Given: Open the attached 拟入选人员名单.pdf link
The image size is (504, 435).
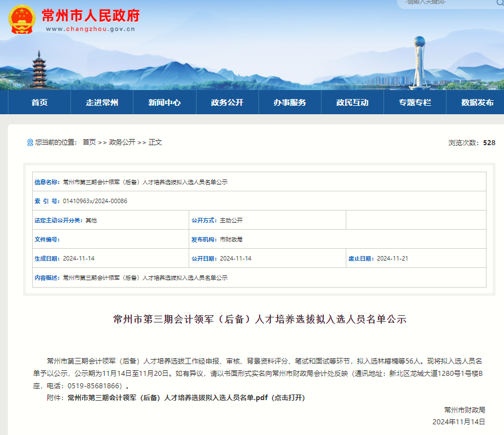Looking at the screenshot, I should (x=186, y=397).
